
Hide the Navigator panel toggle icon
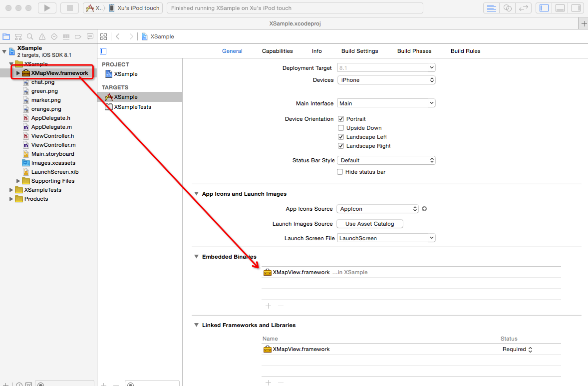[x=544, y=8]
